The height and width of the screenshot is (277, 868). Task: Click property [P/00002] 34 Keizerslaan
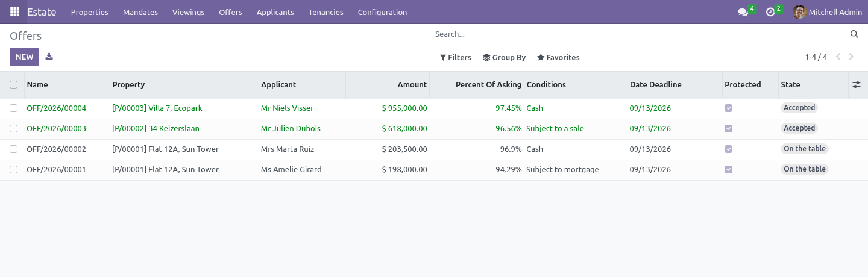click(x=156, y=129)
